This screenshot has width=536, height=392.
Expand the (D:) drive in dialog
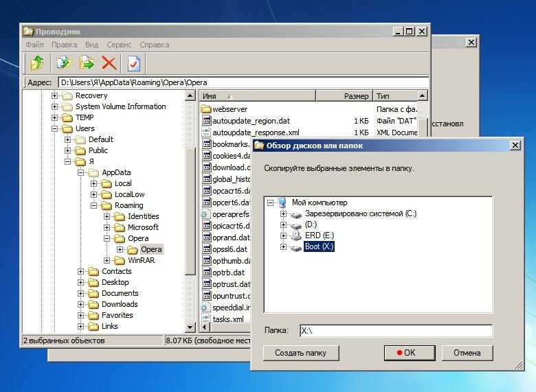[283, 224]
